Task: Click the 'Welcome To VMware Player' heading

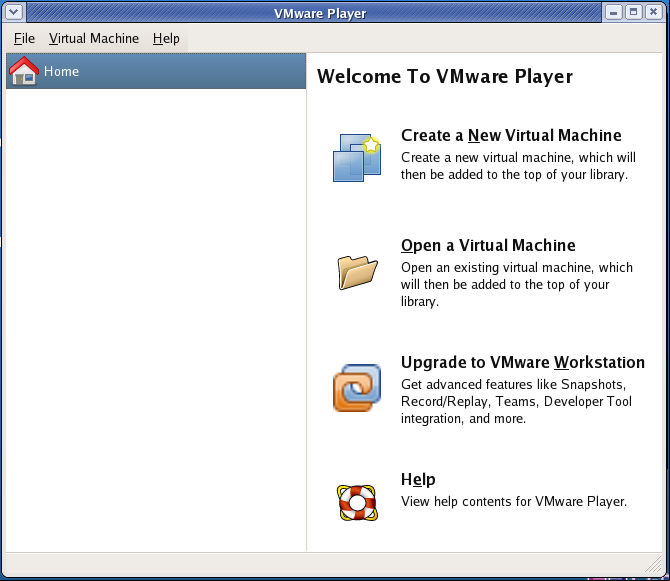Action: [445, 77]
